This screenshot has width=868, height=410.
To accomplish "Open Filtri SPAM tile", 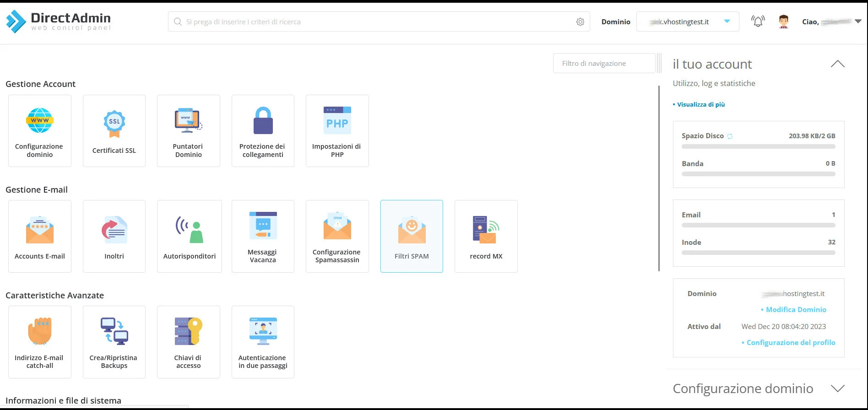I will [x=412, y=236].
